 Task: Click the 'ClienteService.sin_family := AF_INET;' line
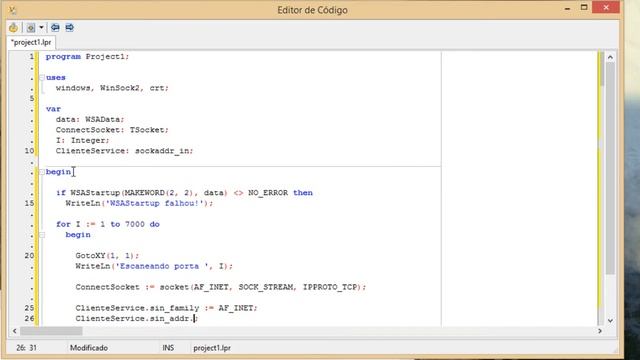coord(166,308)
